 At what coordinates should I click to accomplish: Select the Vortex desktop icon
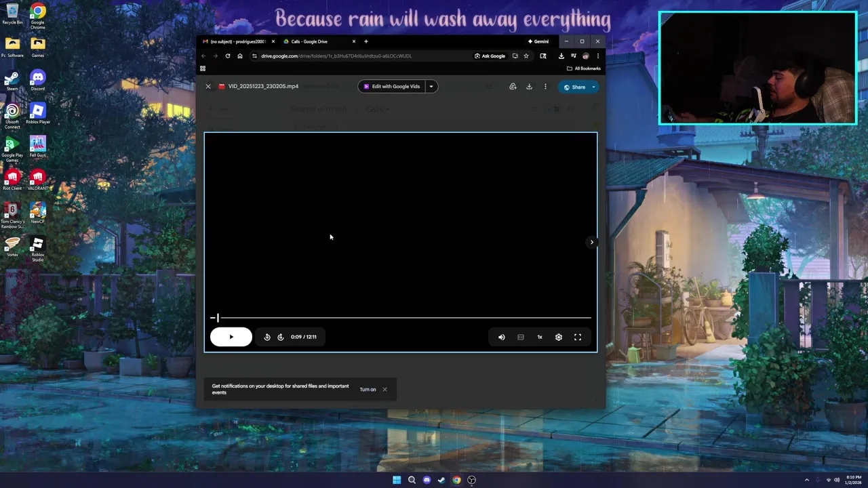point(12,247)
